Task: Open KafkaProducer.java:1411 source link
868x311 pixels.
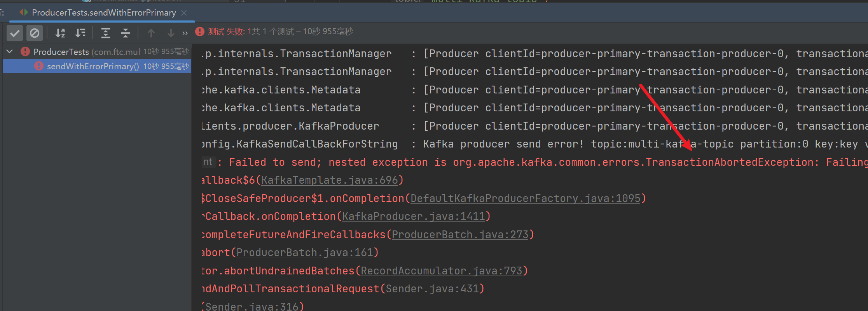Action: [x=414, y=216]
